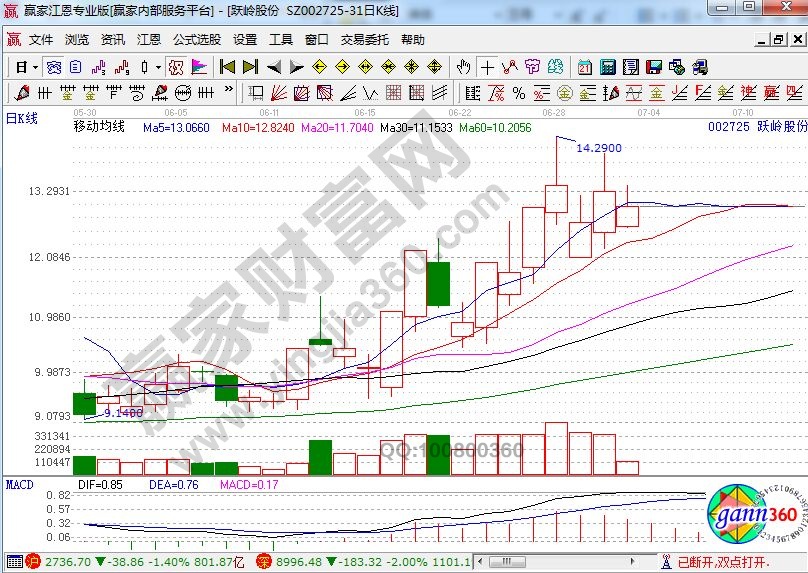Viewport: 808px width, 573px height.
Task: Select the crosshair cursor tool
Action: 487,67
